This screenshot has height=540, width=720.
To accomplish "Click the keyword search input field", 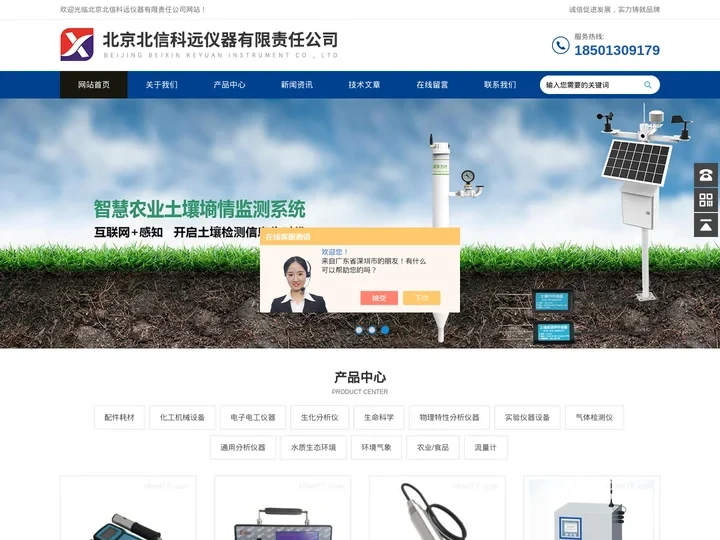I will pyautogui.click(x=590, y=85).
